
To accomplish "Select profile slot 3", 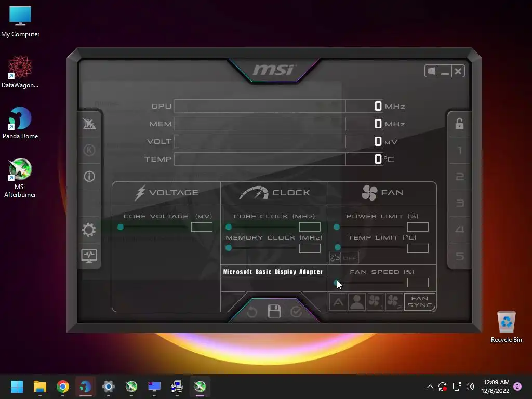I will pyautogui.click(x=459, y=203).
